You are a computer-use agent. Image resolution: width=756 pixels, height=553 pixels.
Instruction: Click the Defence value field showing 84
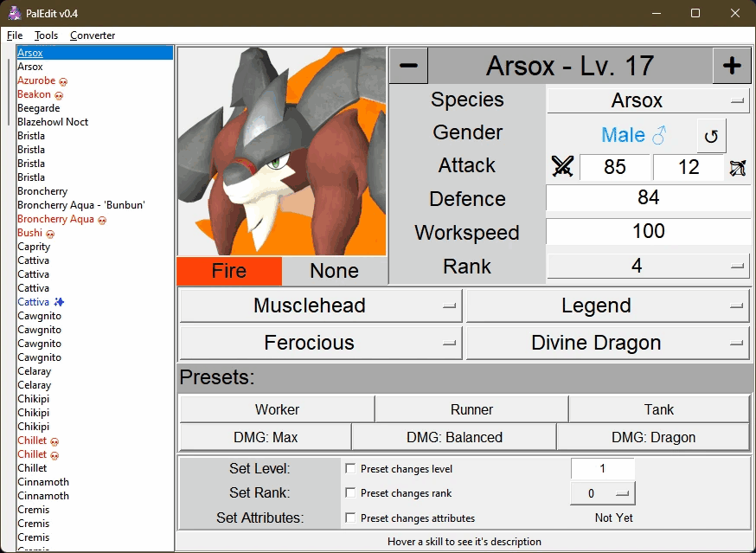tap(648, 198)
